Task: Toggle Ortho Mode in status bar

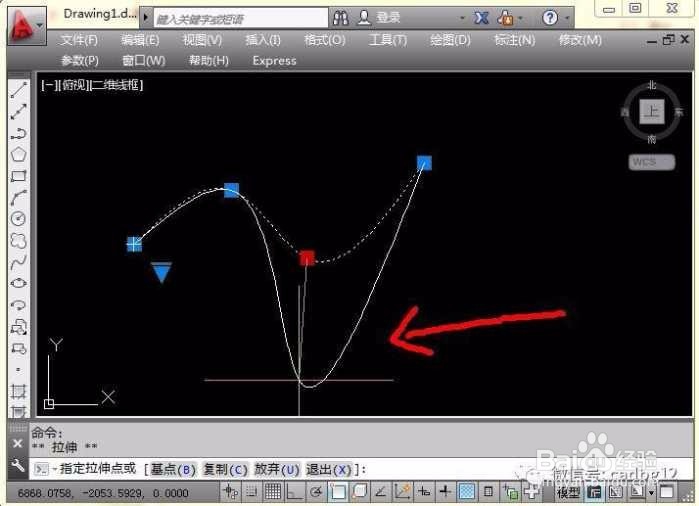Action: 294,492
